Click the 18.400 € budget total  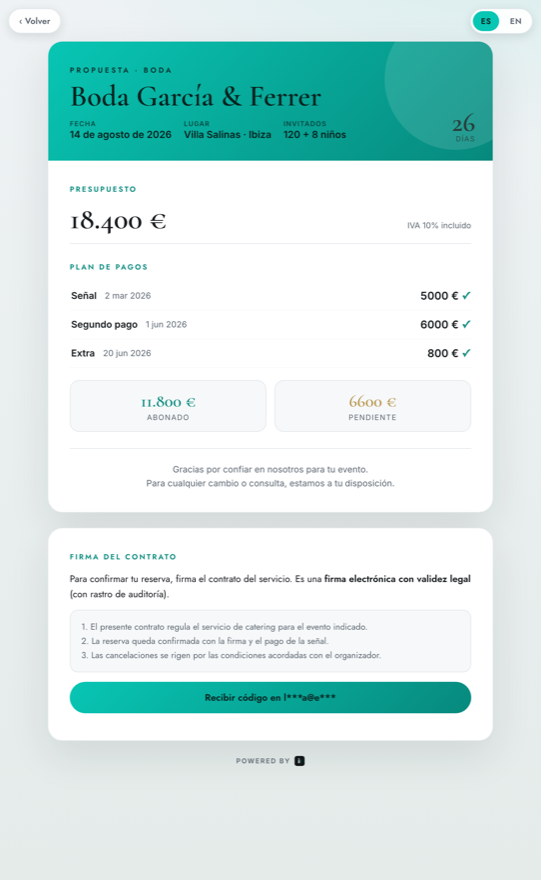(x=118, y=221)
